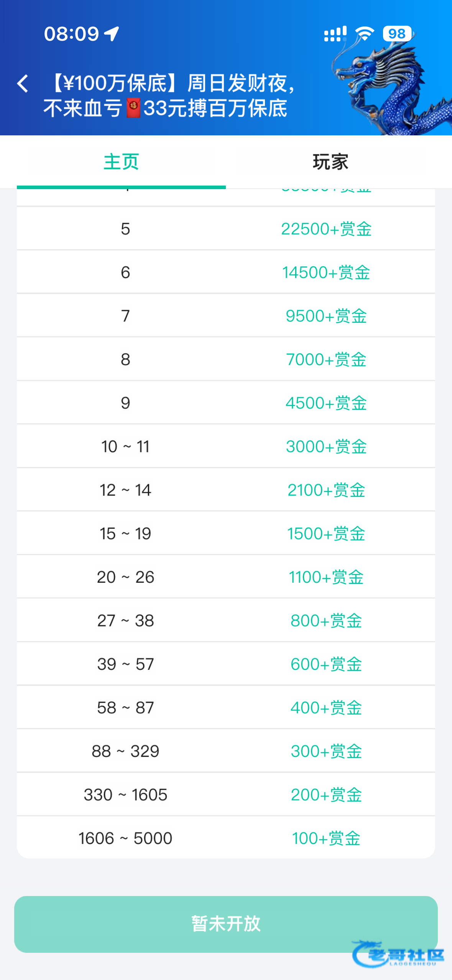Tap the 老哥社区 watermark logo

399,954
